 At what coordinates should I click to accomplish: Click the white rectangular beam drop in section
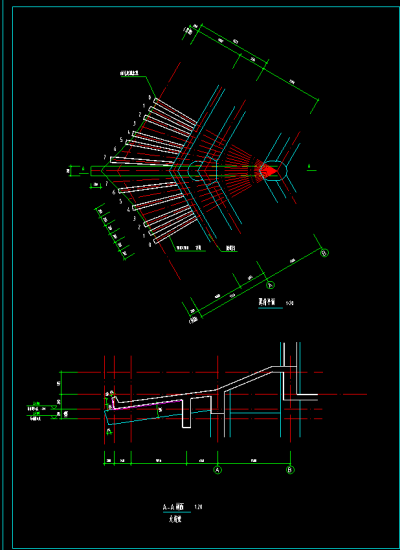click(x=187, y=413)
